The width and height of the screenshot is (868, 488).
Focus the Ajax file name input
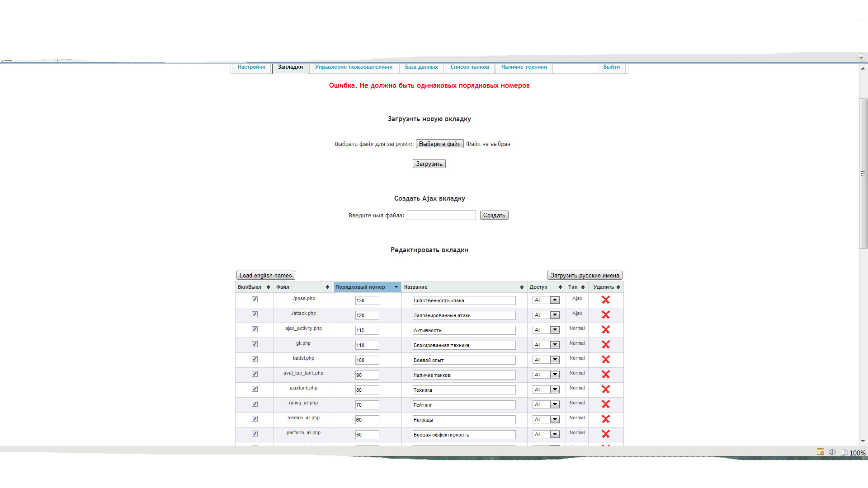441,215
